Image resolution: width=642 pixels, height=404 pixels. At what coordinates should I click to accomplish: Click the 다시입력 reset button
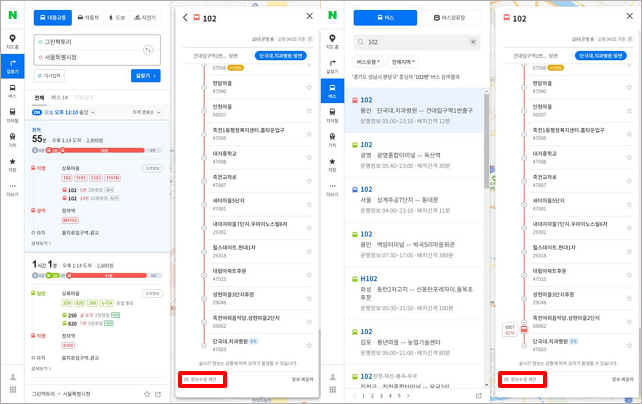point(49,76)
